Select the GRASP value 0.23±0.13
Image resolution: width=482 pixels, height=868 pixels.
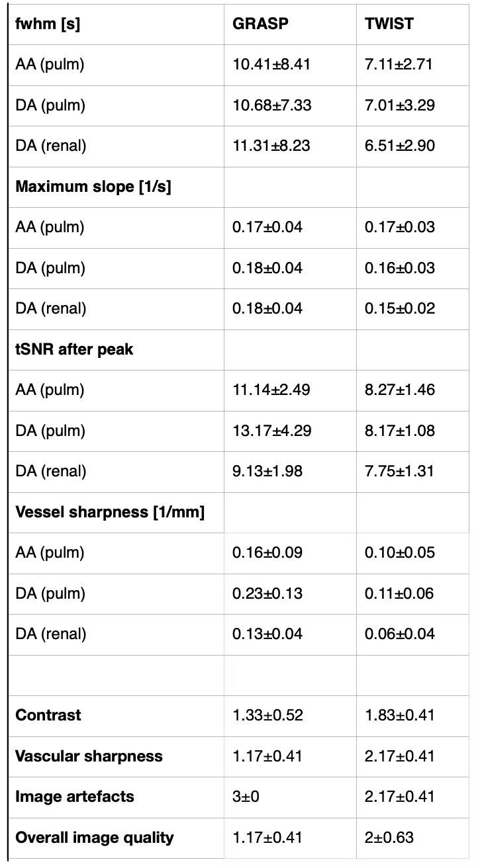pos(267,593)
